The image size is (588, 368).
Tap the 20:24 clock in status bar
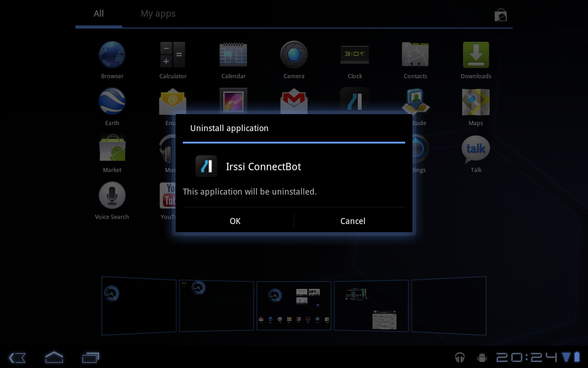[527, 357]
